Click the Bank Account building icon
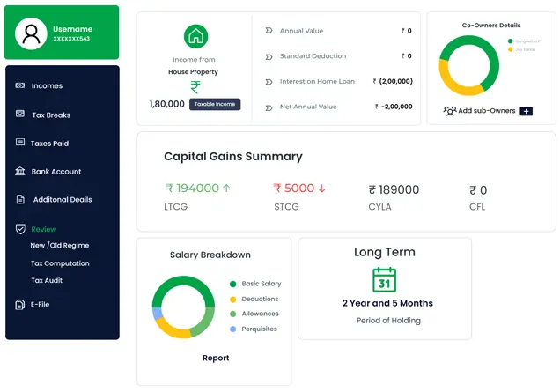The image size is (560, 392). 19,172
